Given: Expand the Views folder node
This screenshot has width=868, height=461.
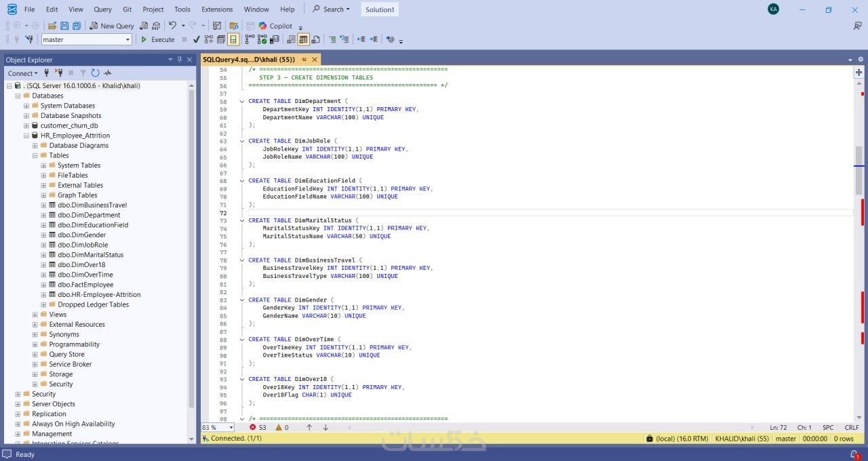Looking at the screenshot, I should pyautogui.click(x=35, y=315).
